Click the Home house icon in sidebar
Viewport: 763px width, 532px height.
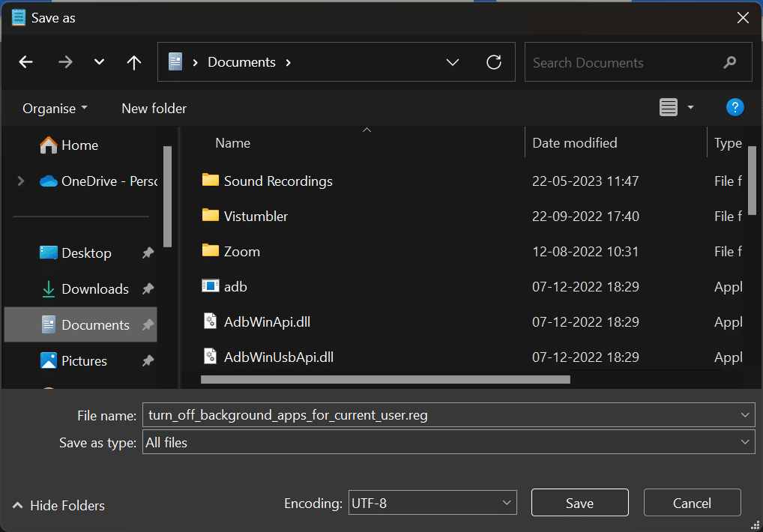[x=48, y=145]
